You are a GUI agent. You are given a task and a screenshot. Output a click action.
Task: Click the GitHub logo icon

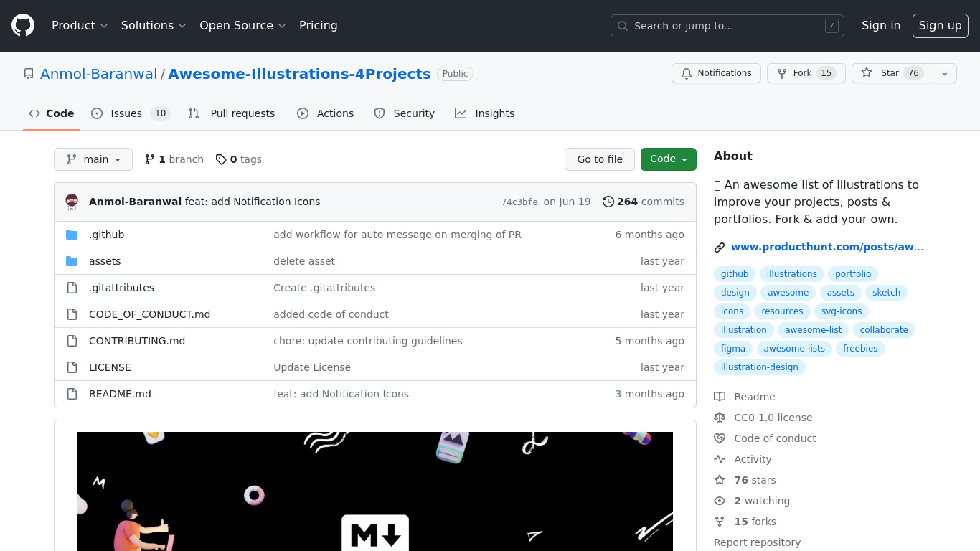point(23,26)
